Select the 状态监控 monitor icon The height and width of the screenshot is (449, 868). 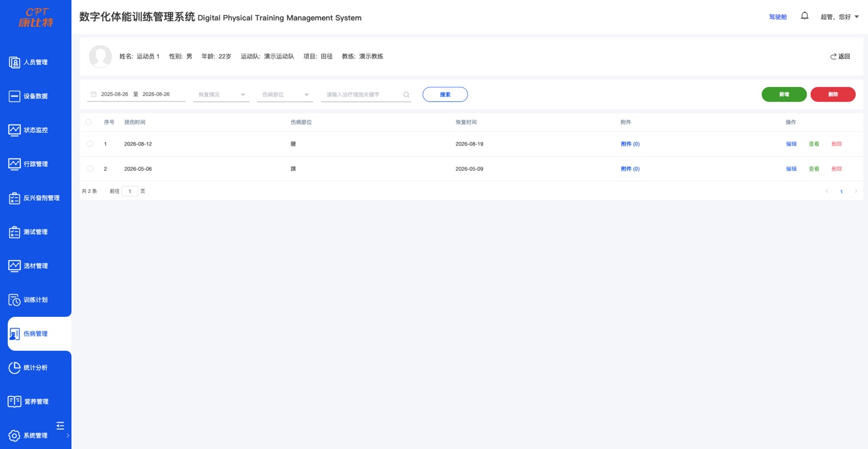point(15,130)
